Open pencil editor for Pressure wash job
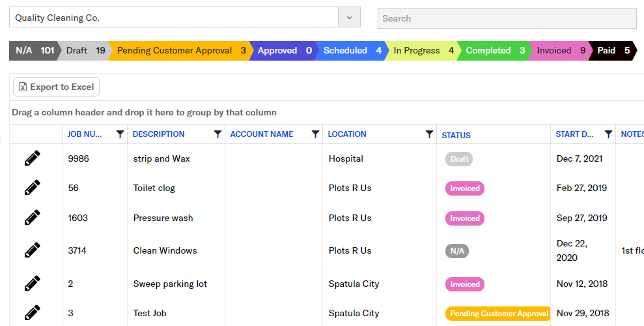This screenshot has height=326, width=644. coord(33,218)
